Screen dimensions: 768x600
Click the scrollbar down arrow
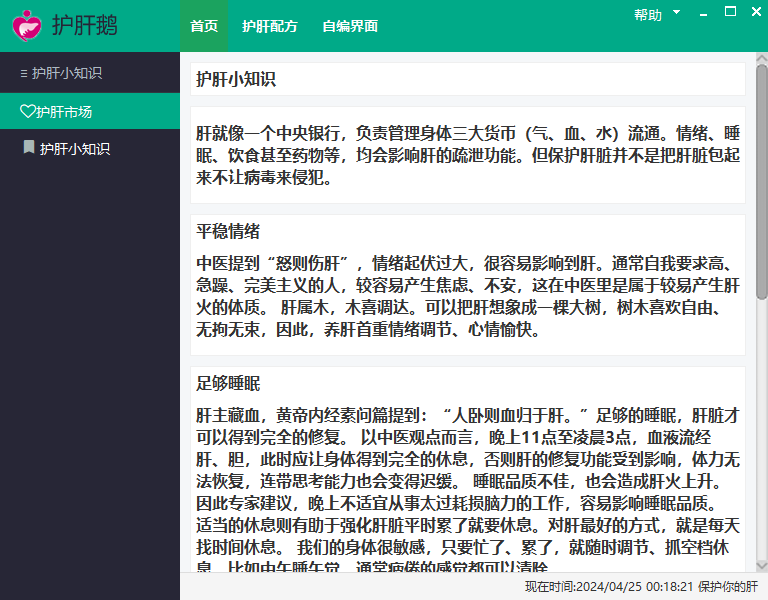click(x=762, y=566)
